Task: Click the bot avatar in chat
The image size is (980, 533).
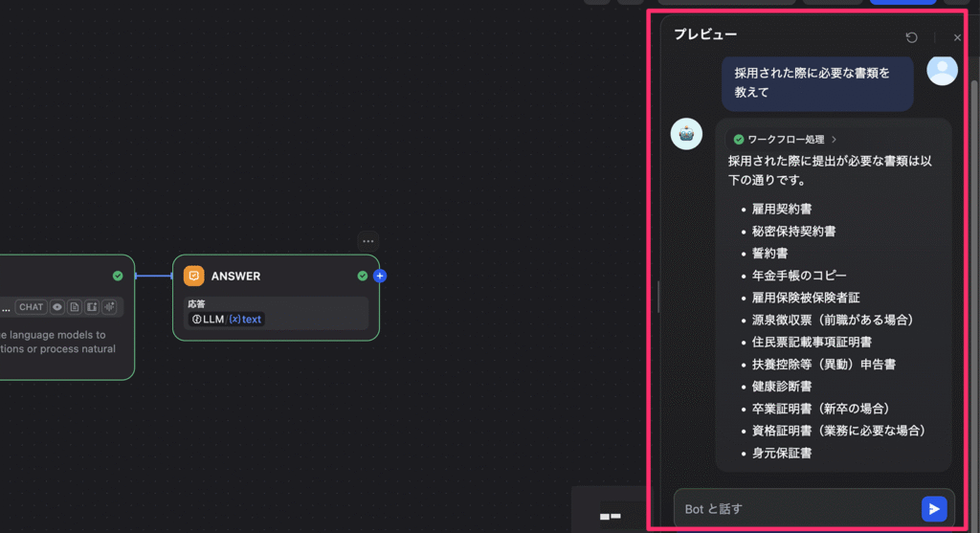Action: tap(686, 135)
